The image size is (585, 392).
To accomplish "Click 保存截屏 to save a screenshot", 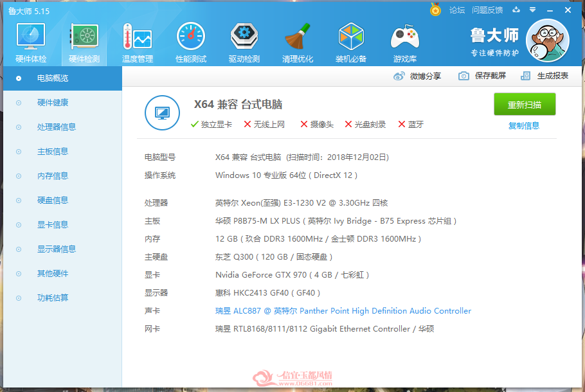I will tap(482, 76).
